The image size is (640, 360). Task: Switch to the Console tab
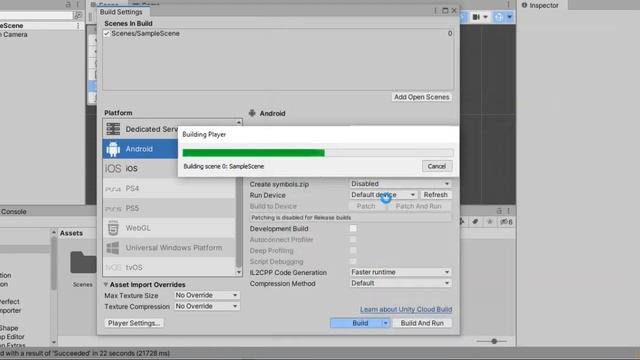[x=13, y=211]
